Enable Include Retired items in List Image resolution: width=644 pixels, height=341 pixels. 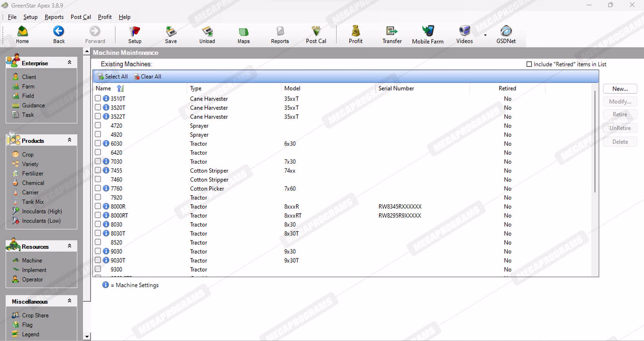pyautogui.click(x=529, y=64)
